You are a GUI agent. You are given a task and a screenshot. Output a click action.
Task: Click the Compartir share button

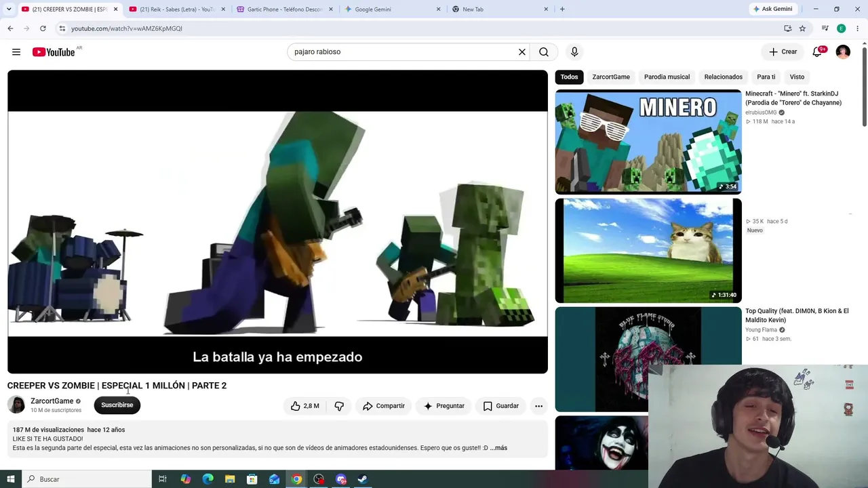384,406
